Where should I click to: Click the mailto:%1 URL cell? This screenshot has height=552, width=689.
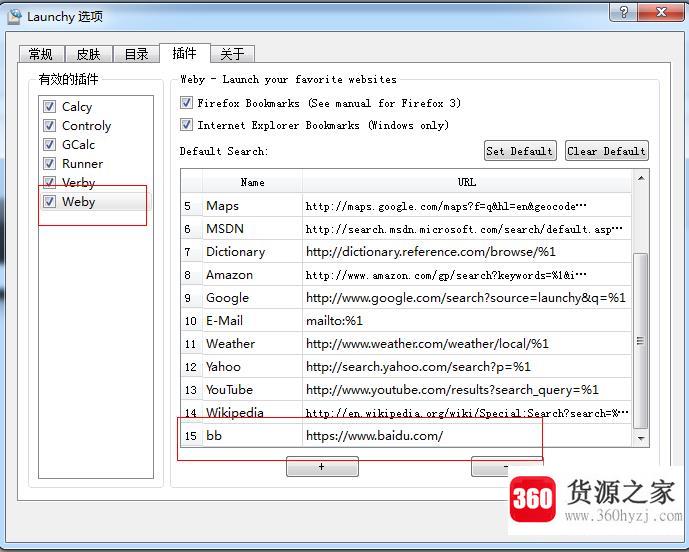coord(467,320)
